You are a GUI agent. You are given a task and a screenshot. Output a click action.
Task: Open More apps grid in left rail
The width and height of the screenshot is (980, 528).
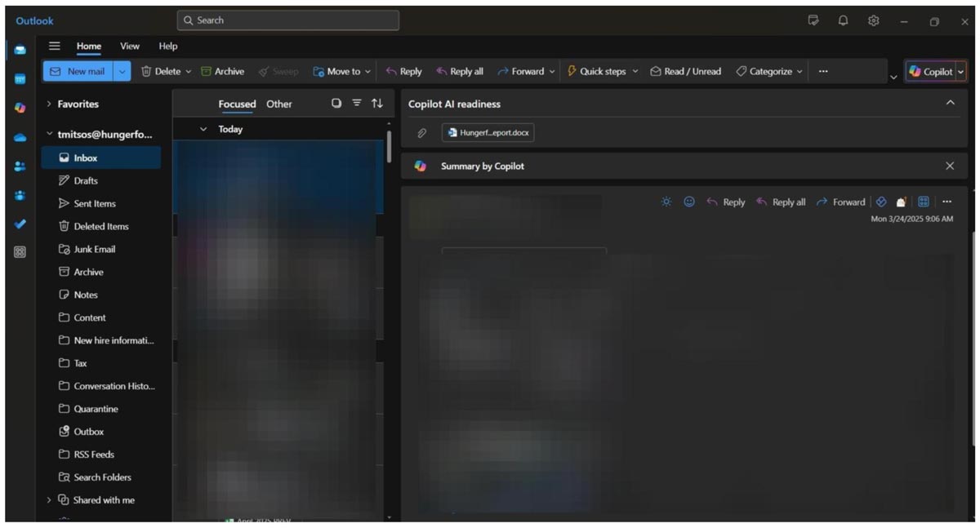(20, 252)
